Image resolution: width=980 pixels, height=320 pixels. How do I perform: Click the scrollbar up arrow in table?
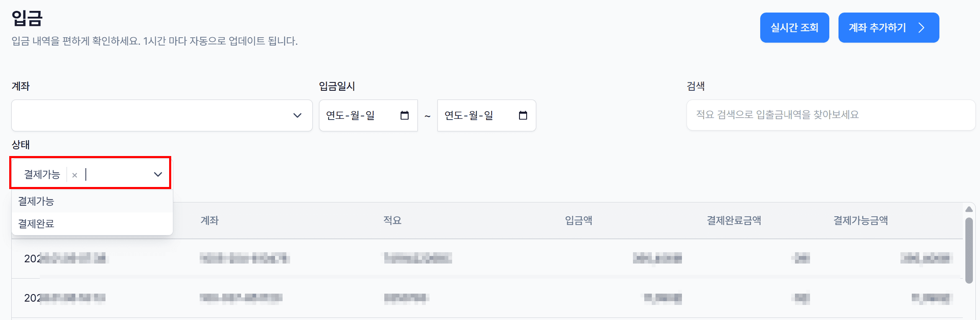tap(969, 209)
